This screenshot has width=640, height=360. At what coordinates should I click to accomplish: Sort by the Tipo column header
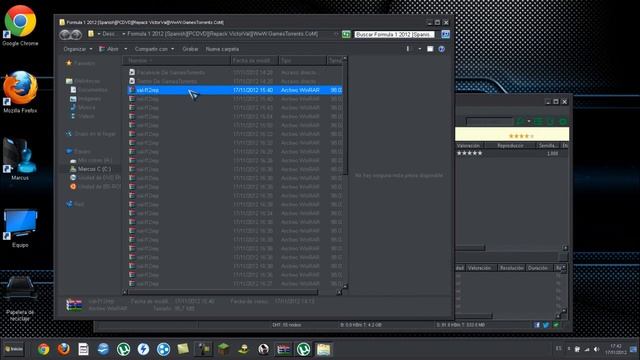pos(302,60)
